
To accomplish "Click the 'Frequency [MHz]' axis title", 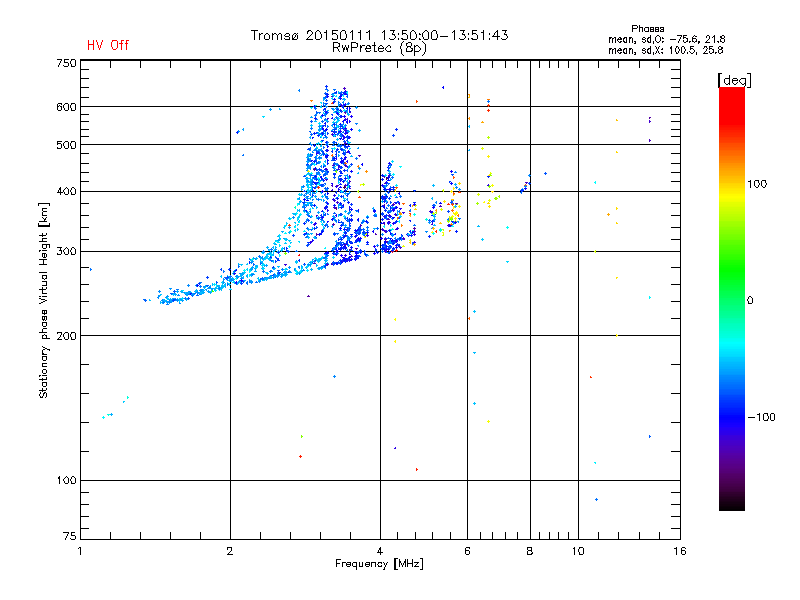I will point(379,564).
